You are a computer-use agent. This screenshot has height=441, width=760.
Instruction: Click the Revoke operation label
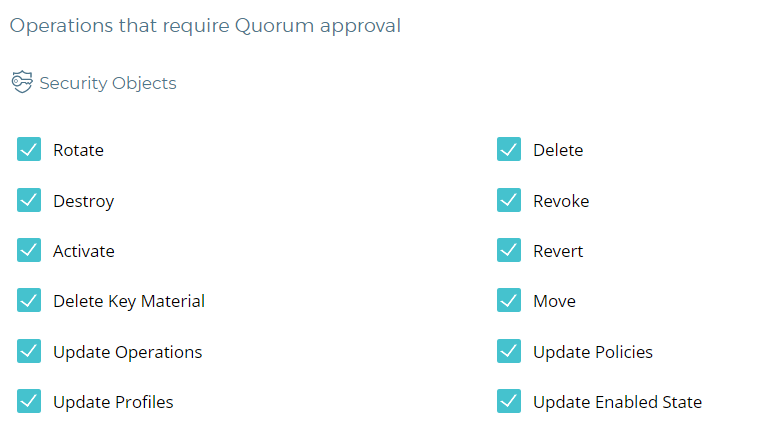pyautogui.click(x=561, y=201)
